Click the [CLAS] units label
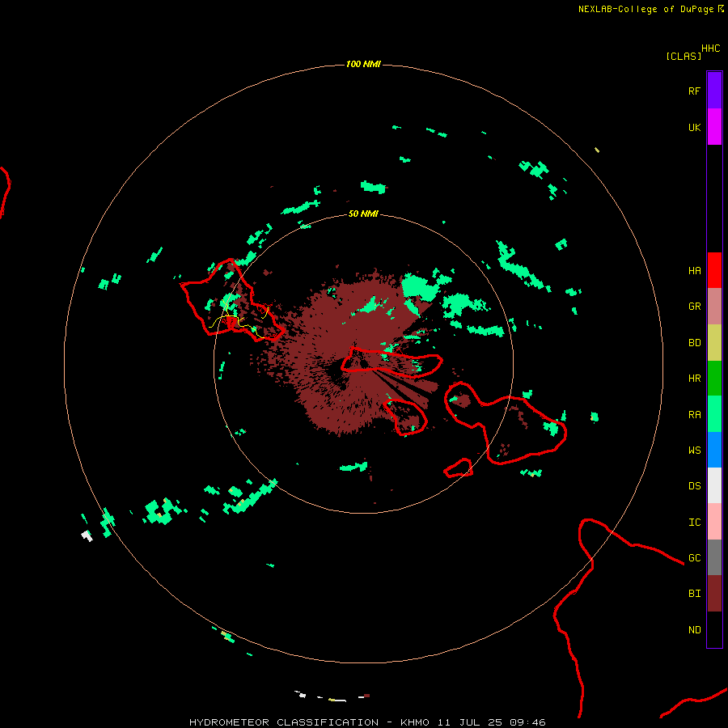728x728 pixels. coord(684,56)
